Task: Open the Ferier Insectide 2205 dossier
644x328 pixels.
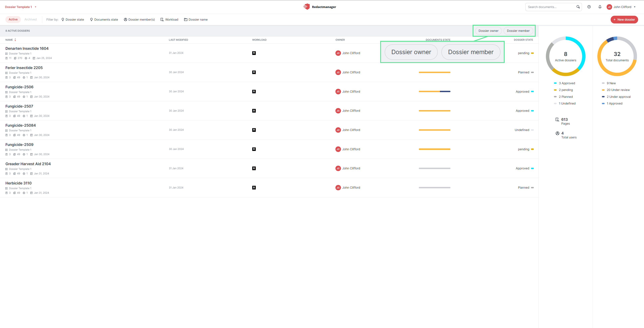Action: coord(24,68)
